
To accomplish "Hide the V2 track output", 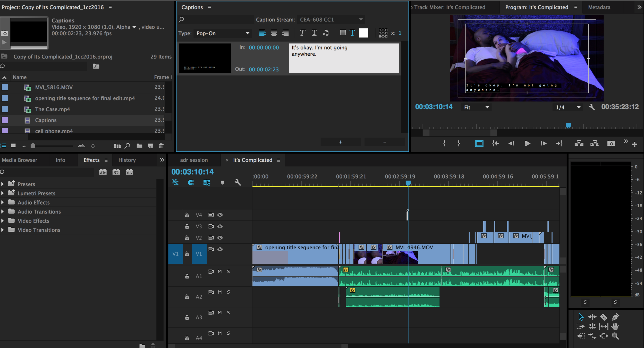I will [x=220, y=237].
